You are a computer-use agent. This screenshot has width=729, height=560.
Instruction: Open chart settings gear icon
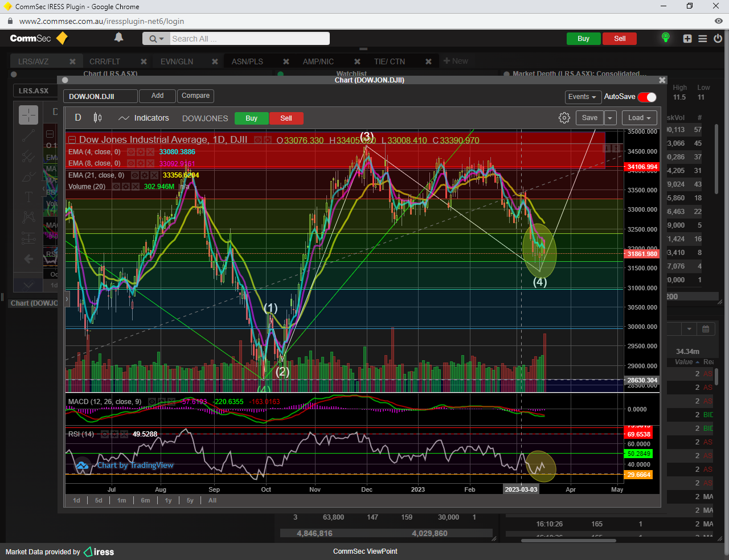click(564, 118)
